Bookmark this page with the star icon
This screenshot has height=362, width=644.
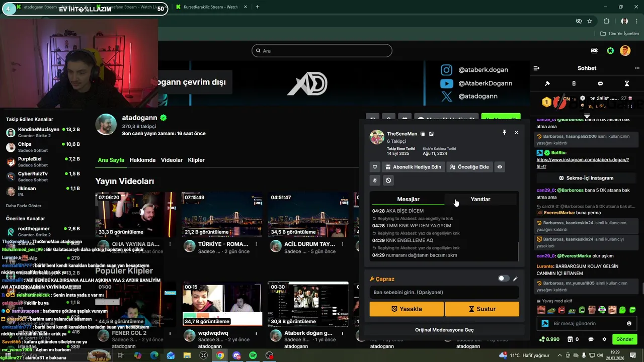coord(590,21)
